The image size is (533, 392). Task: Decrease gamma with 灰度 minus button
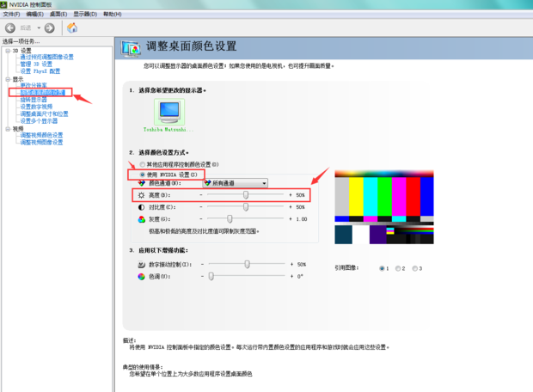click(201, 219)
